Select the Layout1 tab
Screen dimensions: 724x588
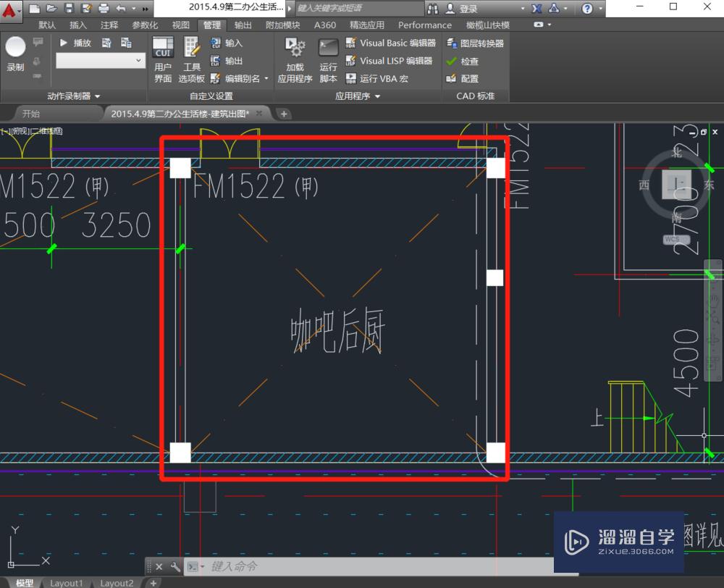[x=67, y=582]
